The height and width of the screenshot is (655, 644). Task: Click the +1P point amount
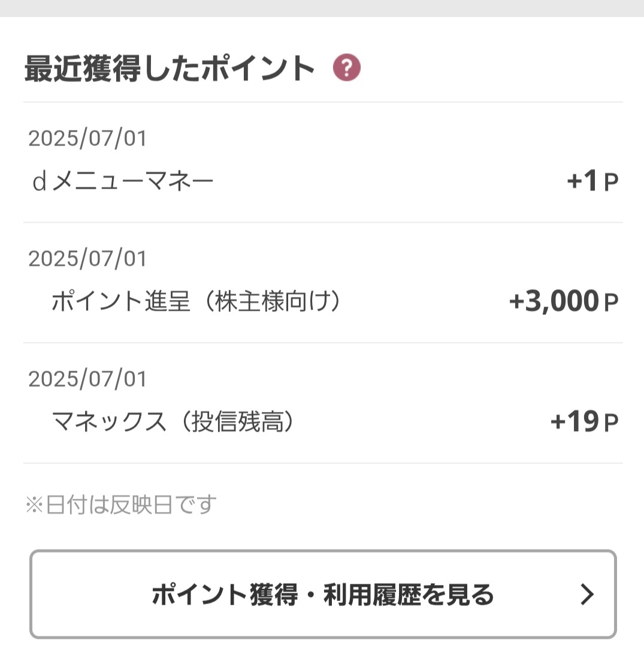pos(592,181)
